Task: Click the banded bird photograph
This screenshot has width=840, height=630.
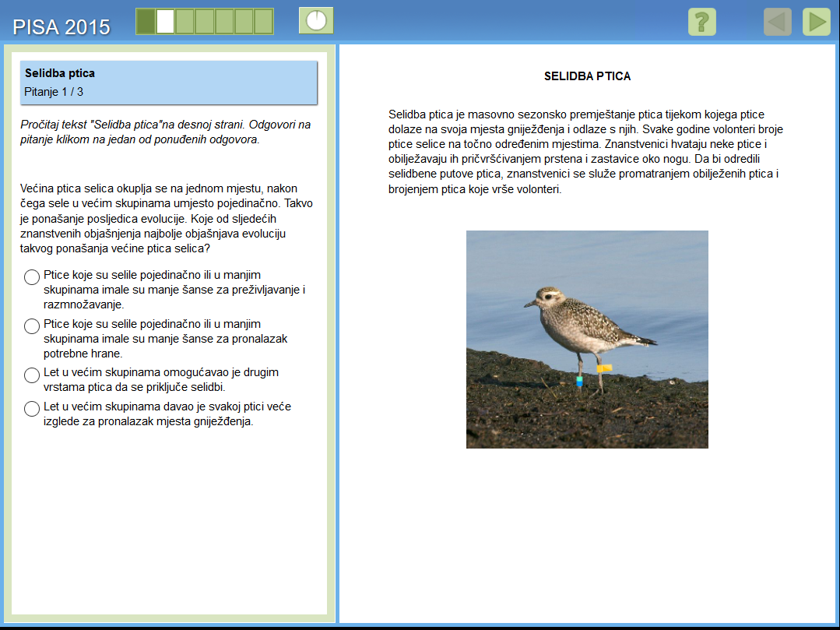Action: pyautogui.click(x=587, y=340)
